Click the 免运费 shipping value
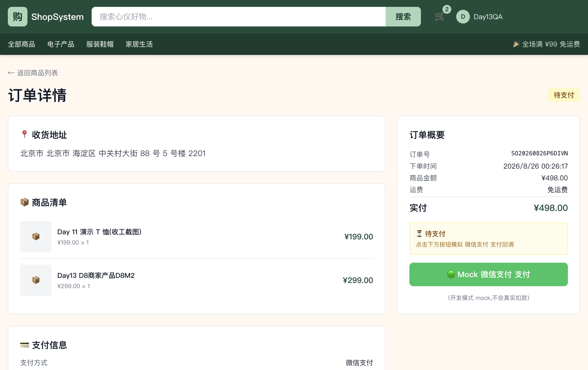This screenshot has height=370, width=588. click(557, 190)
